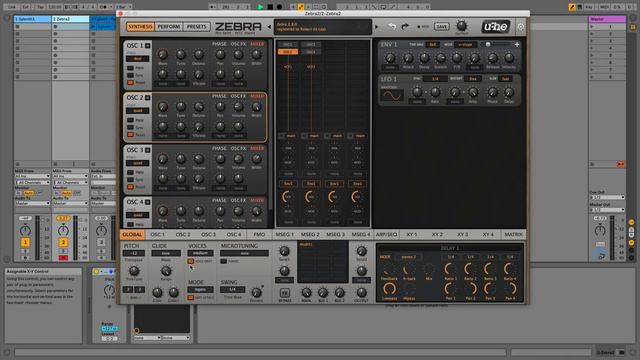The width and height of the screenshot is (640, 360).
Task: Click the ENV 1 Attack knob
Action: pos(408,58)
